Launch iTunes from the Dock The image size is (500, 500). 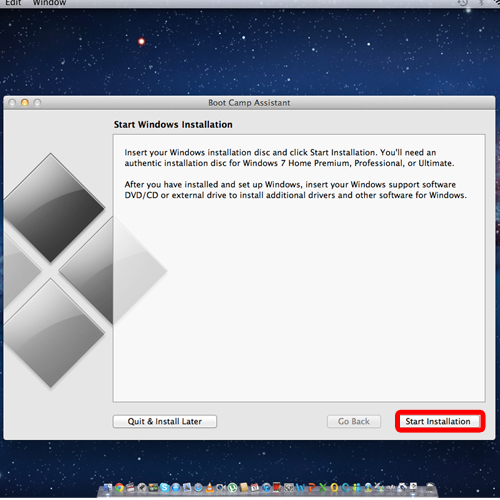[x=266, y=488]
